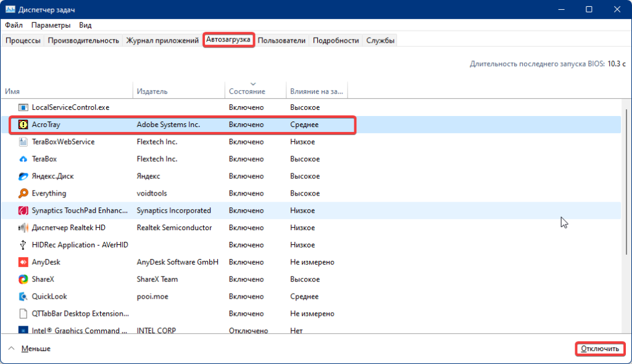The height and width of the screenshot is (364, 632).
Task: Click the Среднее impact in AcroTray row
Action: coord(304,125)
